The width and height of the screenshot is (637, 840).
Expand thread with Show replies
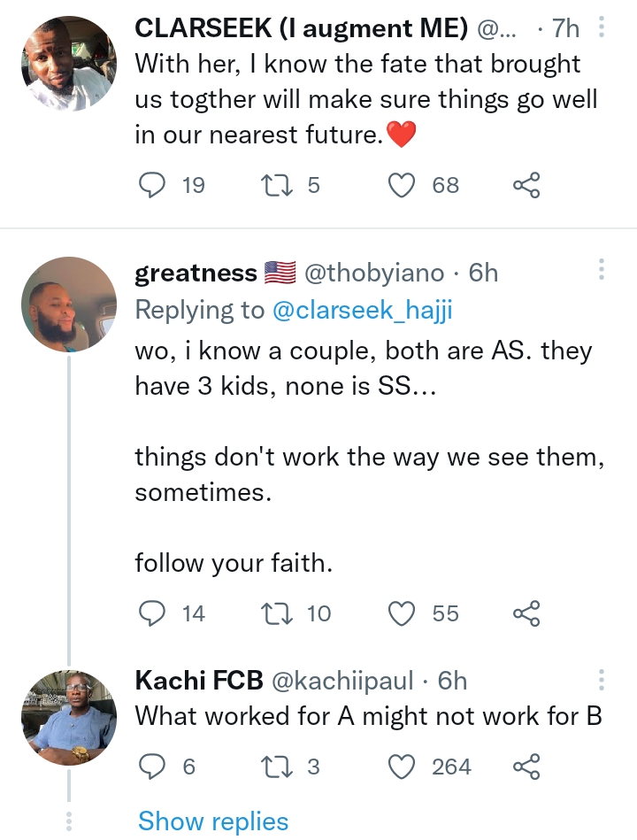213,821
